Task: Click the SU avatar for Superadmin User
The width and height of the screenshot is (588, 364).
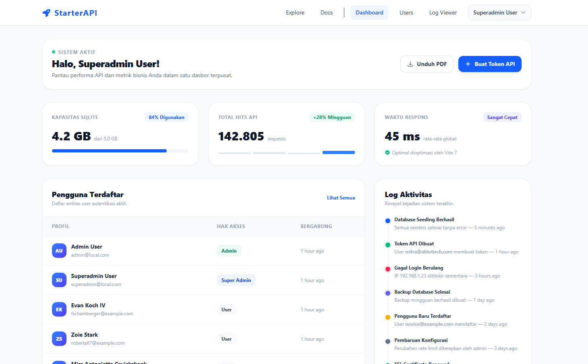Action: pyautogui.click(x=59, y=280)
